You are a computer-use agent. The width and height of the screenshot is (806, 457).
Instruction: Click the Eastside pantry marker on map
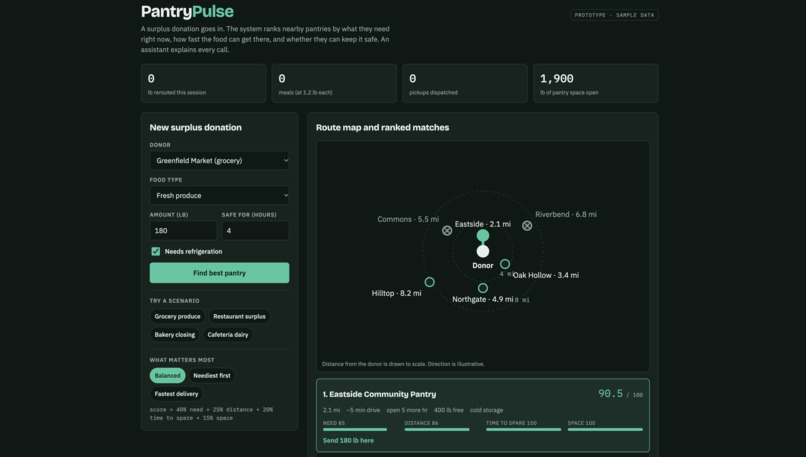pos(483,235)
